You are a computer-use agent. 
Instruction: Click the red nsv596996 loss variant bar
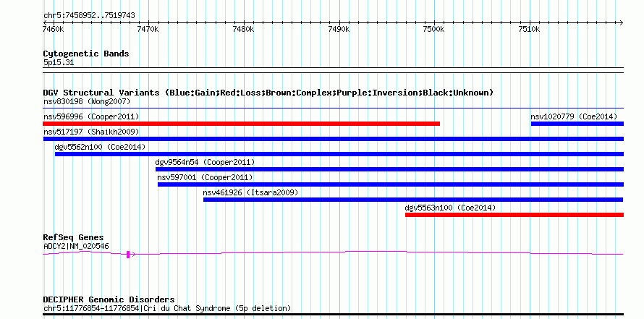coord(242,124)
